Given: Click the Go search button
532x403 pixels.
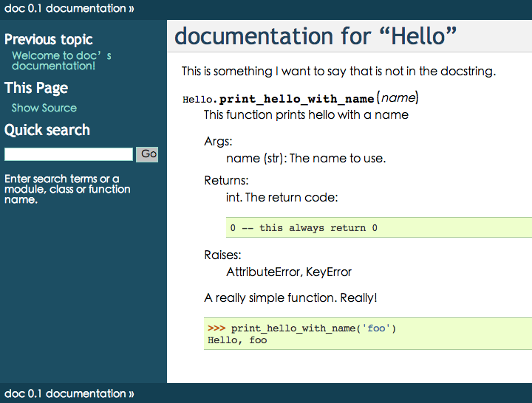Looking at the screenshot, I should click(147, 154).
